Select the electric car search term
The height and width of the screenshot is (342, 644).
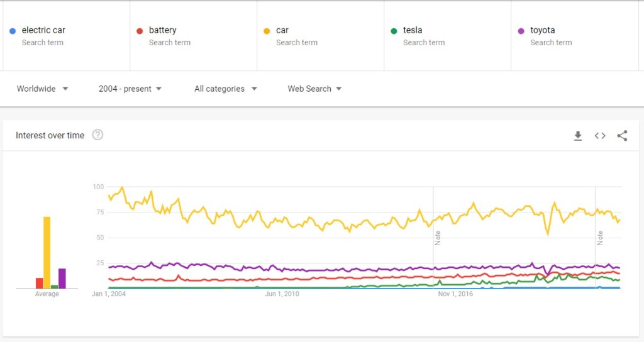pos(43,30)
